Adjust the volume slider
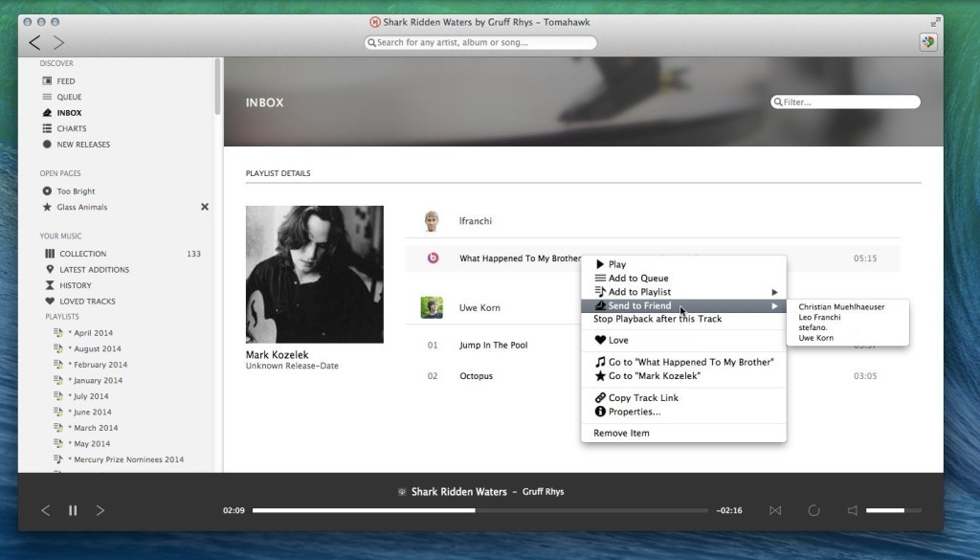Image resolution: width=980 pixels, height=560 pixels. (x=893, y=510)
